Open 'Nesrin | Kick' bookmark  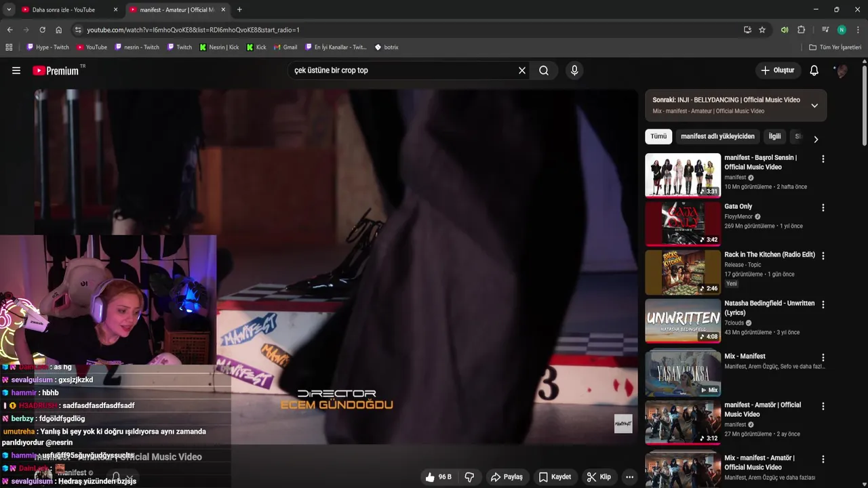point(219,47)
